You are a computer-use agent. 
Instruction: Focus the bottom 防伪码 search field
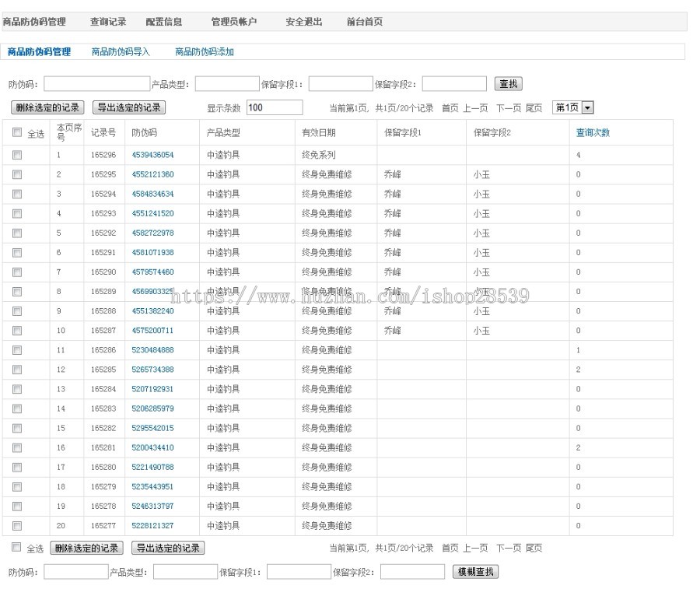76,572
